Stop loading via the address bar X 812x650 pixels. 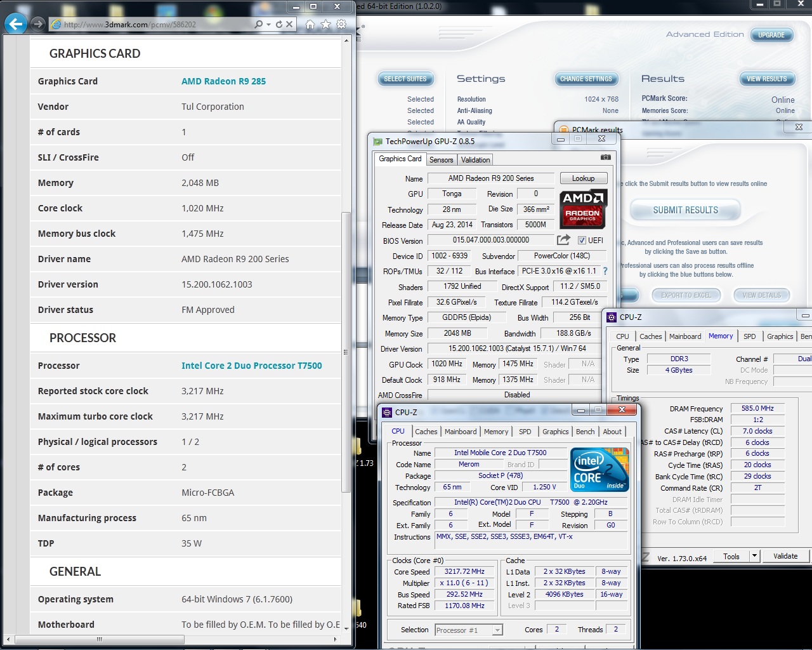tap(289, 24)
